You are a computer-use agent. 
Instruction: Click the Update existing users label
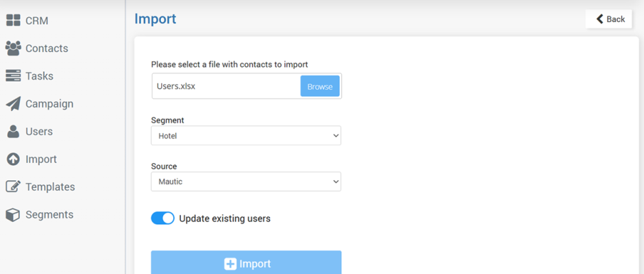pos(225,219)
